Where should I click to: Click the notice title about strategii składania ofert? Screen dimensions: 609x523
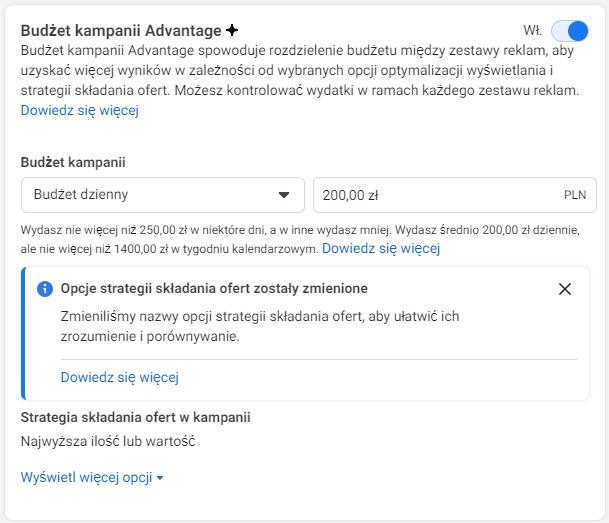pos(214,289)
